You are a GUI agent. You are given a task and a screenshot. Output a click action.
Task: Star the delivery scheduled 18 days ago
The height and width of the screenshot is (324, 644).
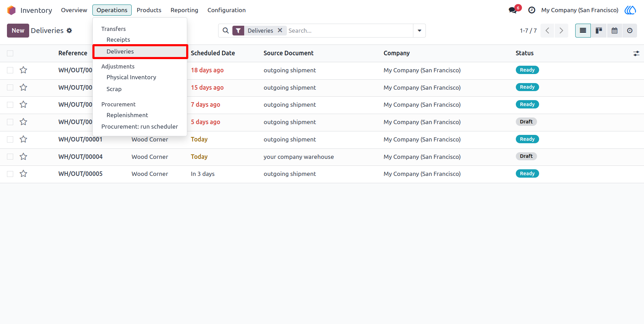click(x=23, y=70)
